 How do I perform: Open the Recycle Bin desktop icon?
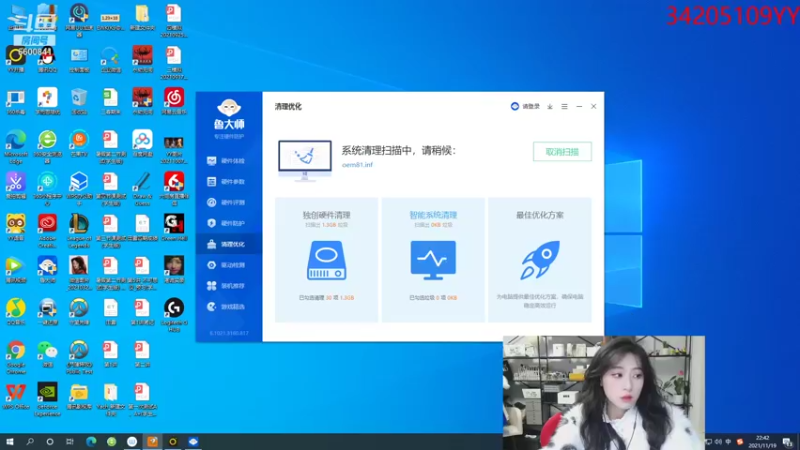(79, 102)
